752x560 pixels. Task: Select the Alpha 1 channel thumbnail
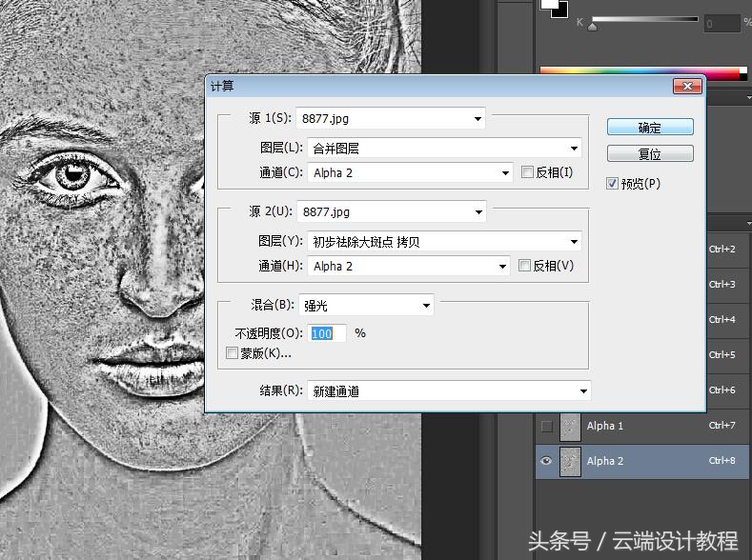(x=570, y=426)
